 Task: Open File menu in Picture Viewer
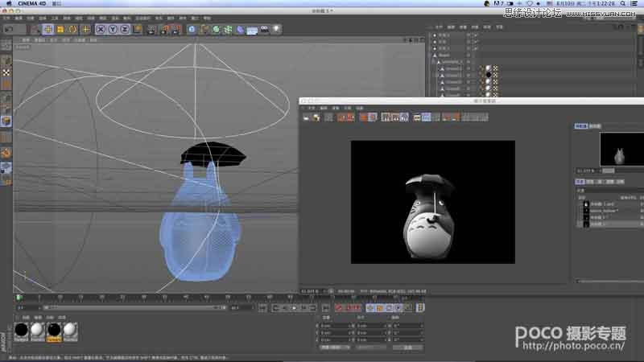click(x=312, y=108)
